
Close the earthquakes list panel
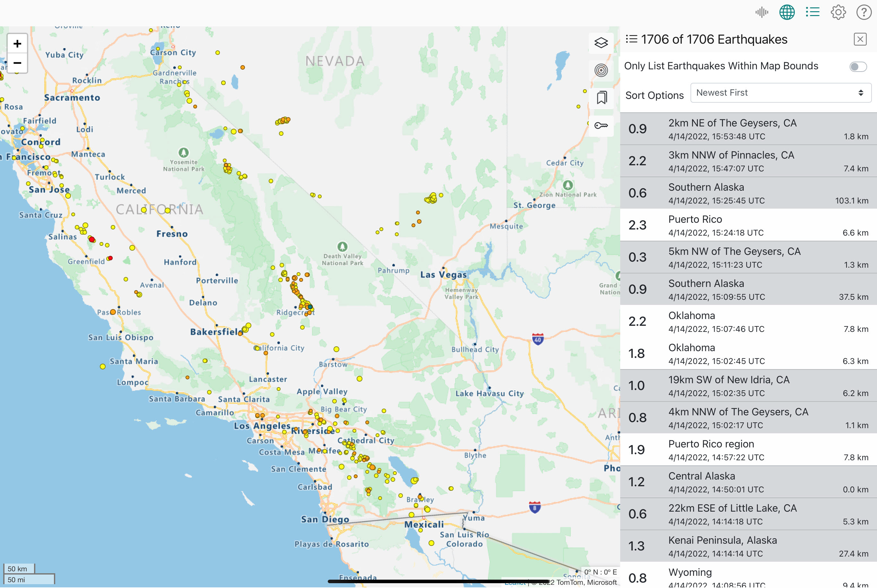(x=859, y=39)
